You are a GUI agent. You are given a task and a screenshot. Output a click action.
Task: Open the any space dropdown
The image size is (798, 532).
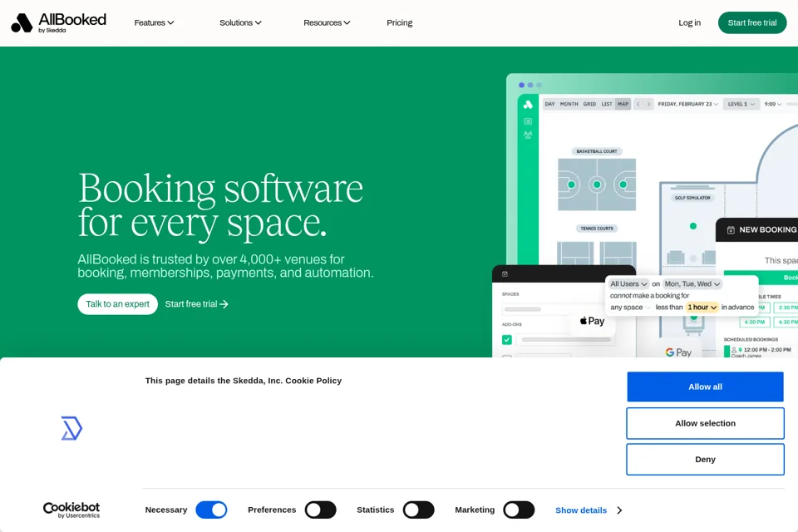pyautogui.click(x=630, y=307)
